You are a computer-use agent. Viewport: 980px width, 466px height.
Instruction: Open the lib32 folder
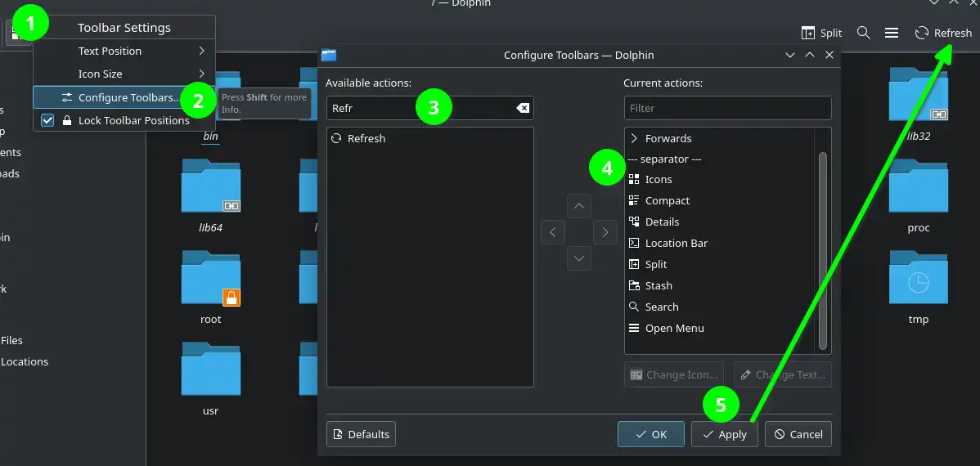918,95
